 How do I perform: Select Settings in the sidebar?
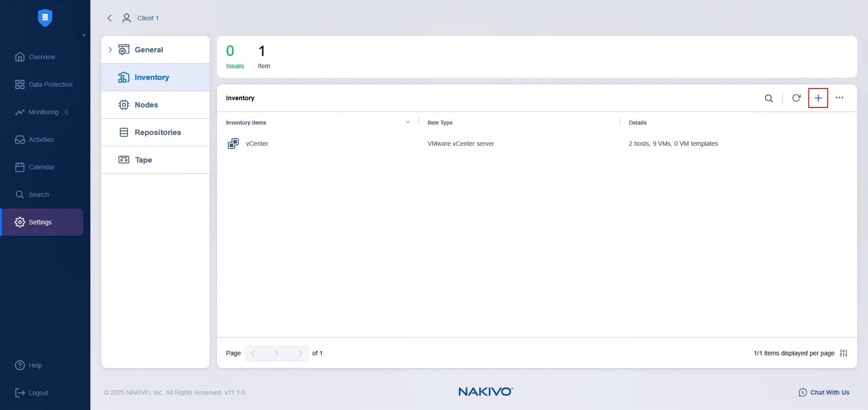point(42,222)
